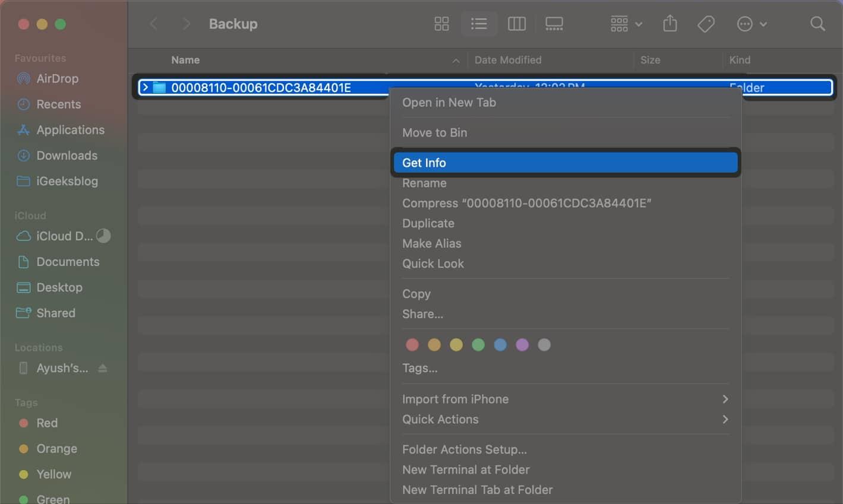
Task: Switch to icon grid view
Action: click(441, 24)
